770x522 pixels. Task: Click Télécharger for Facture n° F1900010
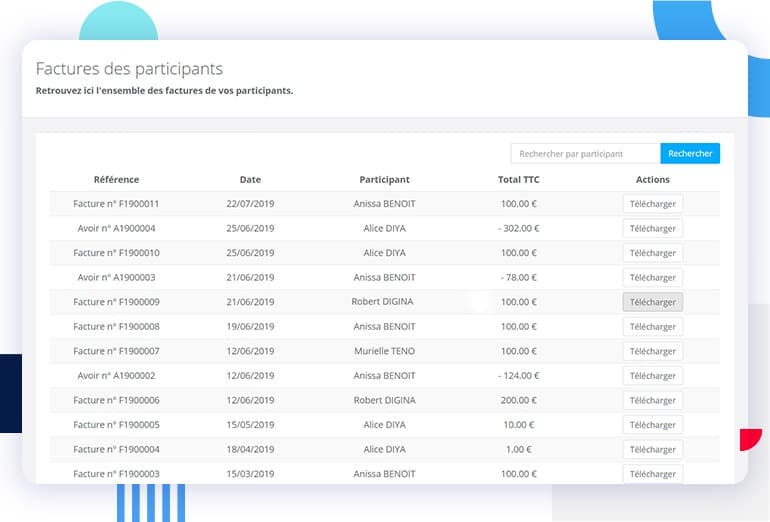pyautogui.click(x=652, y=253)
